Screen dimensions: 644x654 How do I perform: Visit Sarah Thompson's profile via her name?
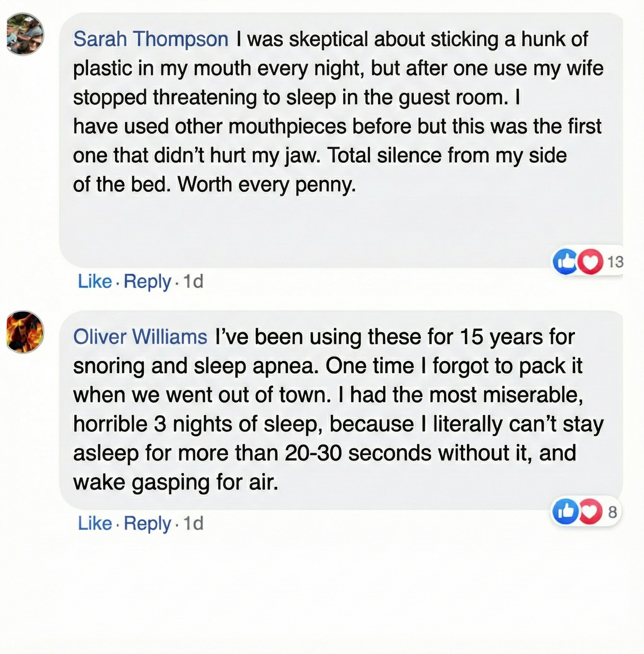click(x=151, y=39)
